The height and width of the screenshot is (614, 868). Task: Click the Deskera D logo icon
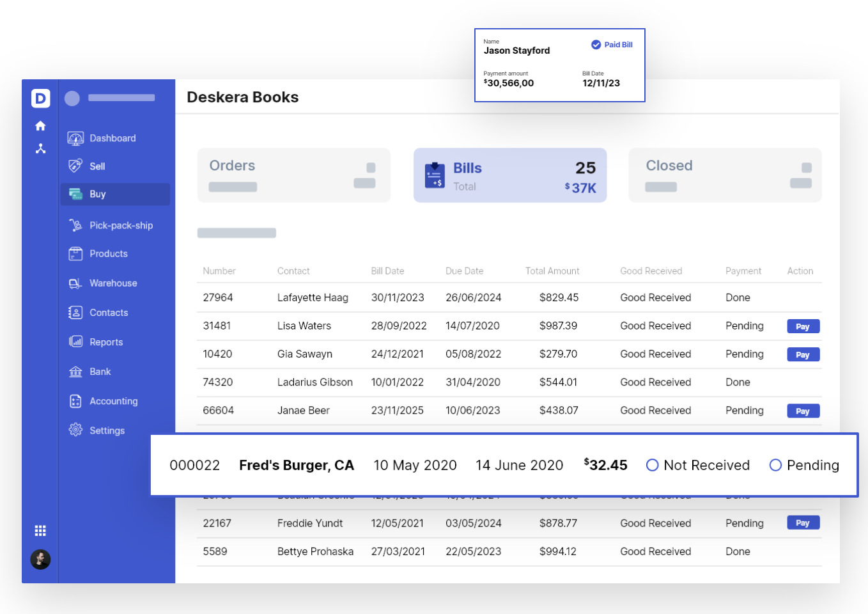pyautogui.click(x=40, y=98)
